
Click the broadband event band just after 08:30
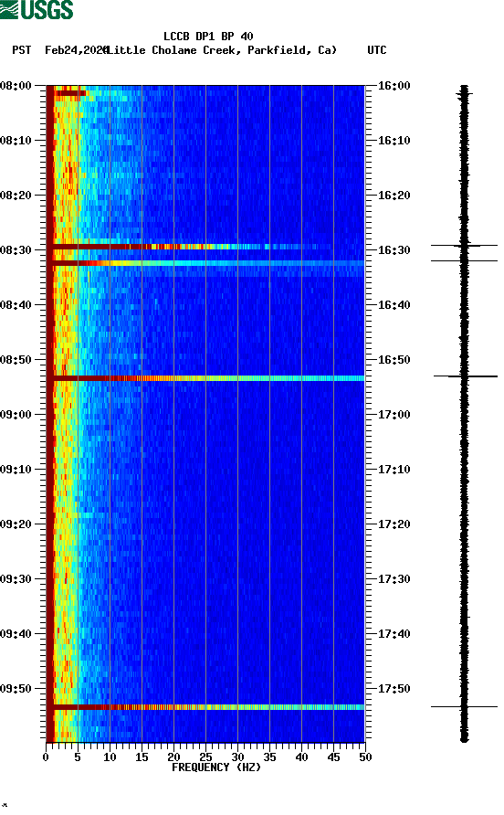[205, 263]
